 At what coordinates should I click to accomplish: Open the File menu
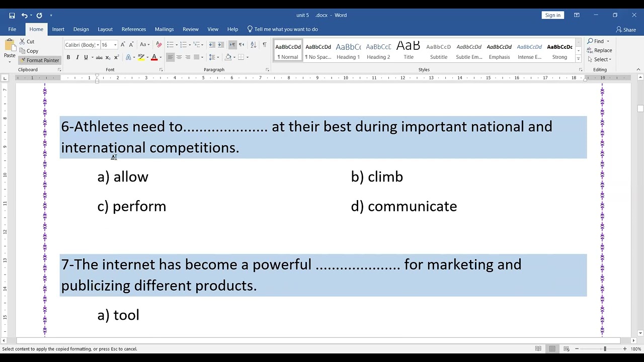click(x=12, y=29)
